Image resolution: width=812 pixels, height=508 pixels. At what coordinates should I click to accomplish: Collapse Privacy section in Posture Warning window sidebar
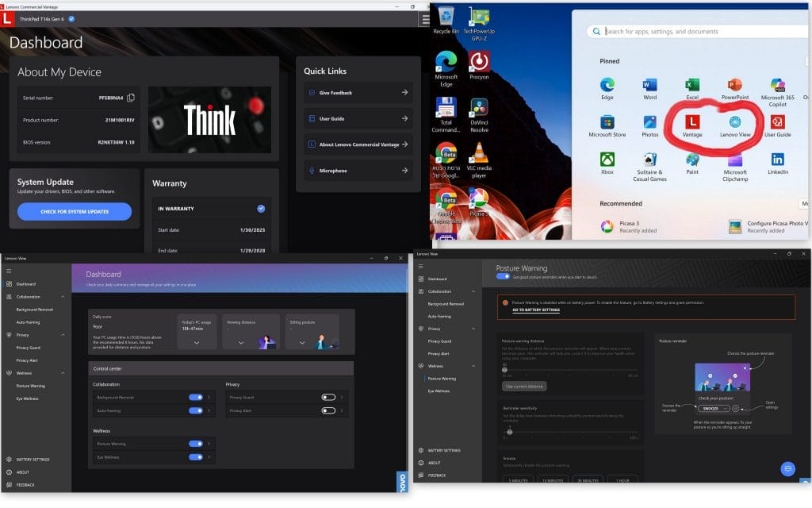click(473, 329)
